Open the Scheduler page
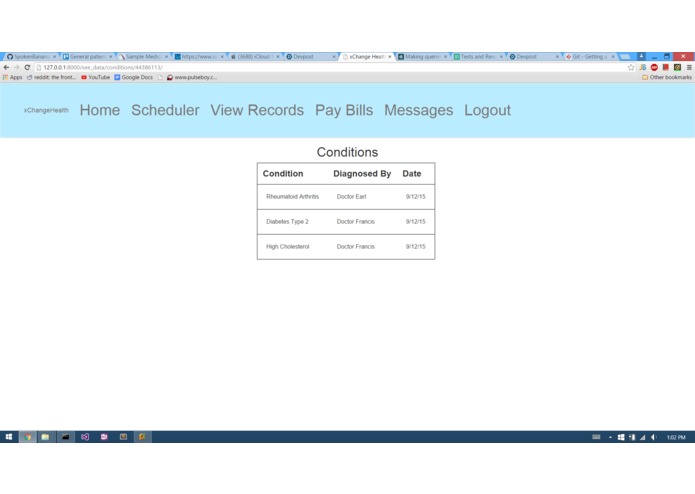 165,110
